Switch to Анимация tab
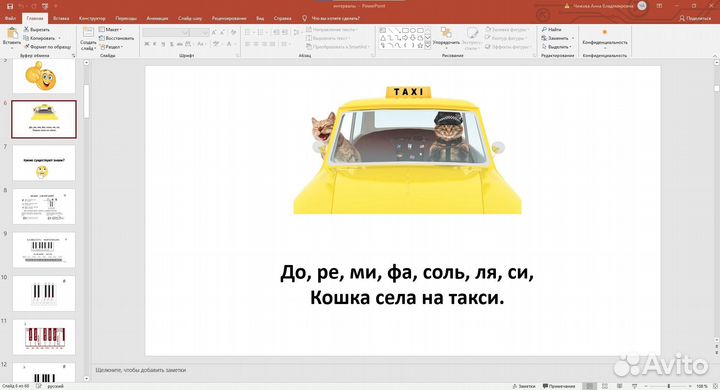Screen dimensions: 720x390 (x=157, y=18)
